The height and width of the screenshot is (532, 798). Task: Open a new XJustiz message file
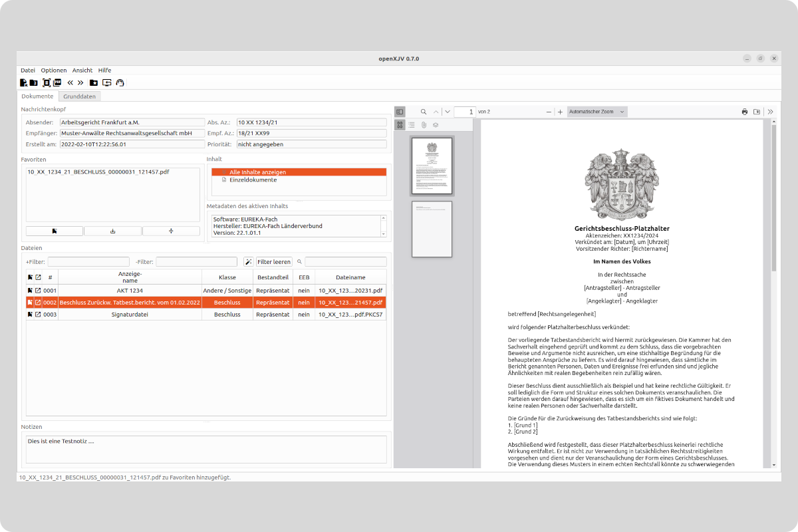[x=24, y=82]
